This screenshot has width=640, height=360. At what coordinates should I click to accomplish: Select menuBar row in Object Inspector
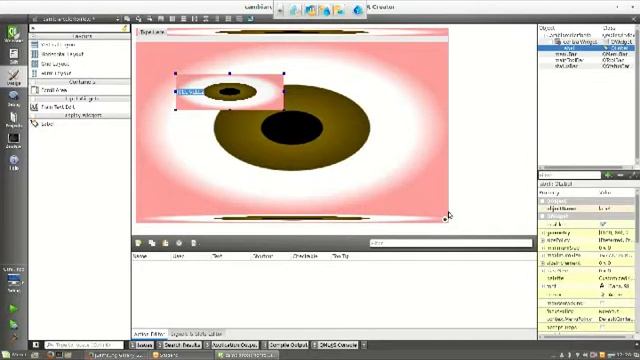(x=586, y=54)
